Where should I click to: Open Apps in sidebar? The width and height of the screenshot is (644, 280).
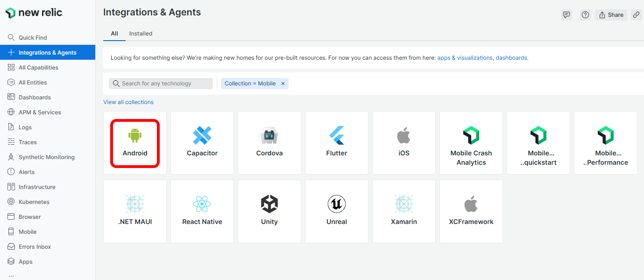(x=48, y=261)
